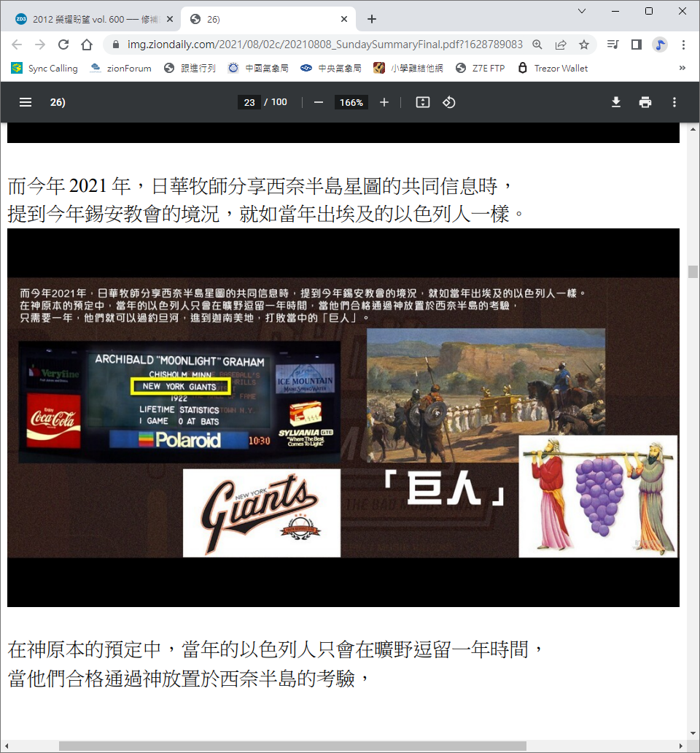Screen dimensions: 700x753
Task: Print the PDF document
Action: pyautogui.click(x=645, y=102)
